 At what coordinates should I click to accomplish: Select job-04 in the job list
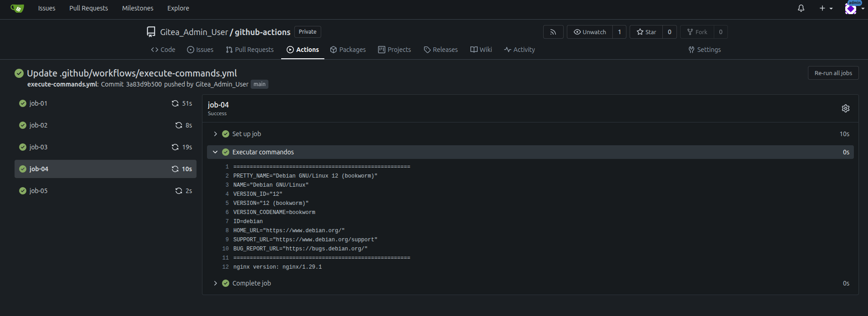point(106,169)
